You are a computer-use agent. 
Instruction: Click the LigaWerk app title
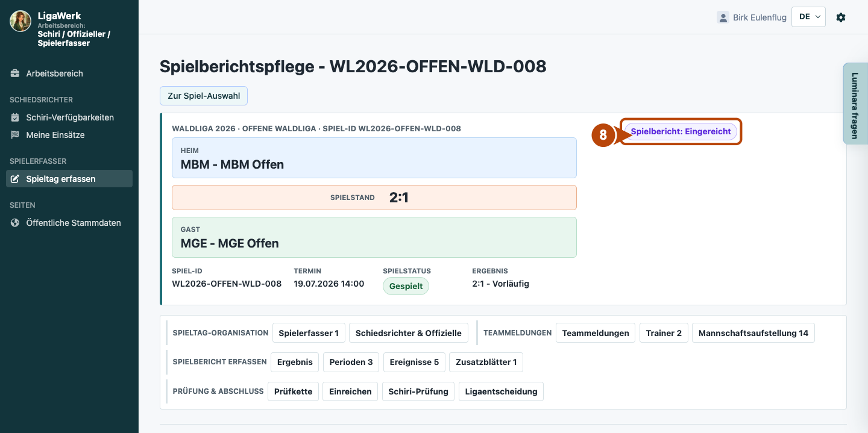click(x=60, y=16)
